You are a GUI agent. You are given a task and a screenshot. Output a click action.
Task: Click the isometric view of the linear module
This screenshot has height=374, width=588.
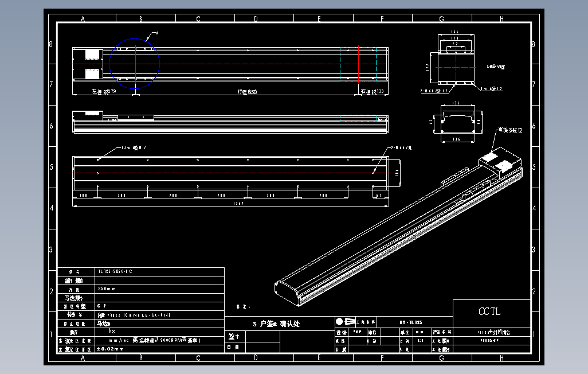coord(398,227)
